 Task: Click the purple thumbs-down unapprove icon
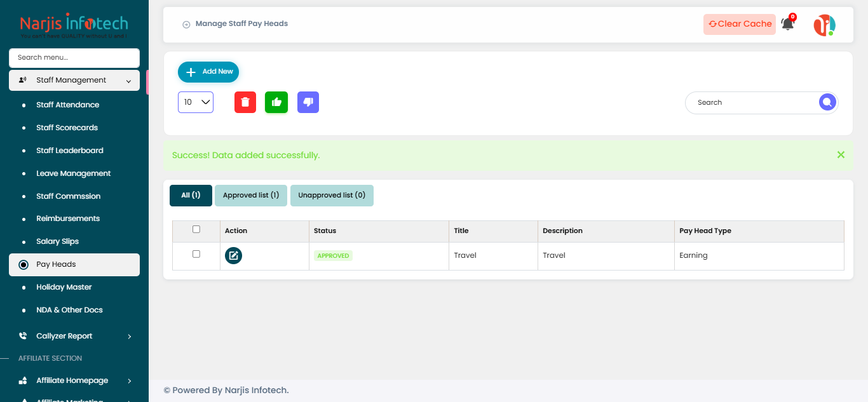(308, 102)
